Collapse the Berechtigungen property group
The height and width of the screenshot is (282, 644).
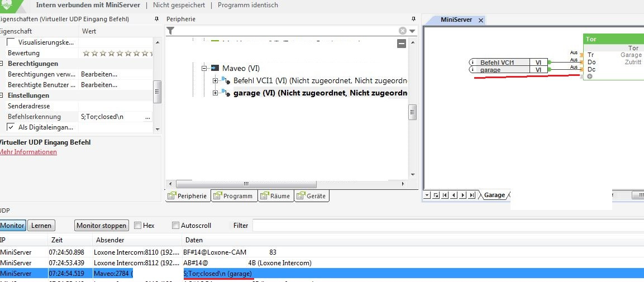point(2,64)
